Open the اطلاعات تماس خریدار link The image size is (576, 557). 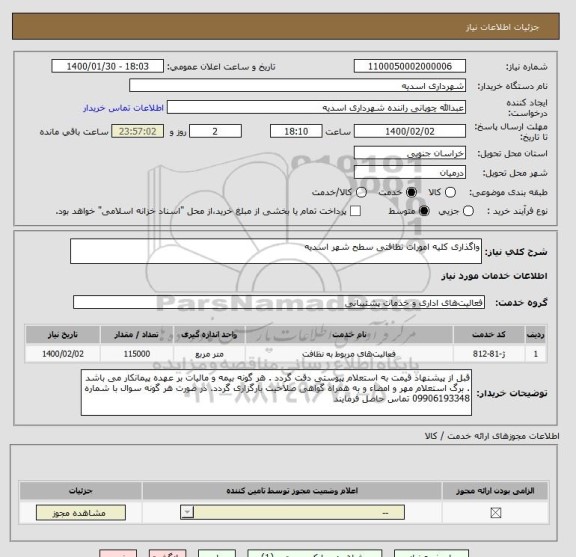click(x=123, y=108)
